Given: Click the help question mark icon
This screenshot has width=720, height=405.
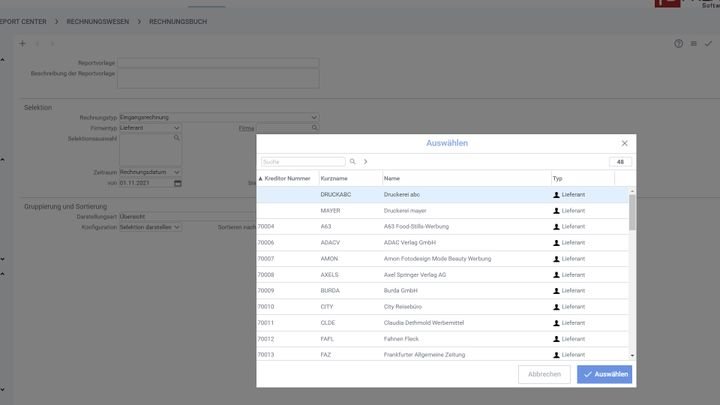Looking at the screenshot, I should [678, 43].
